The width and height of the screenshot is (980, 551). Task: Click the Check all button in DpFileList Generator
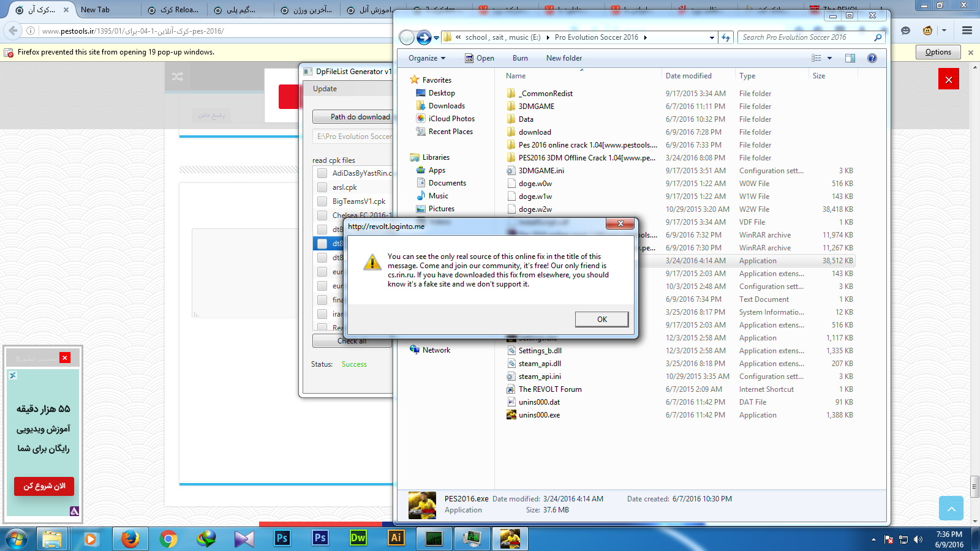click(352, 341)
